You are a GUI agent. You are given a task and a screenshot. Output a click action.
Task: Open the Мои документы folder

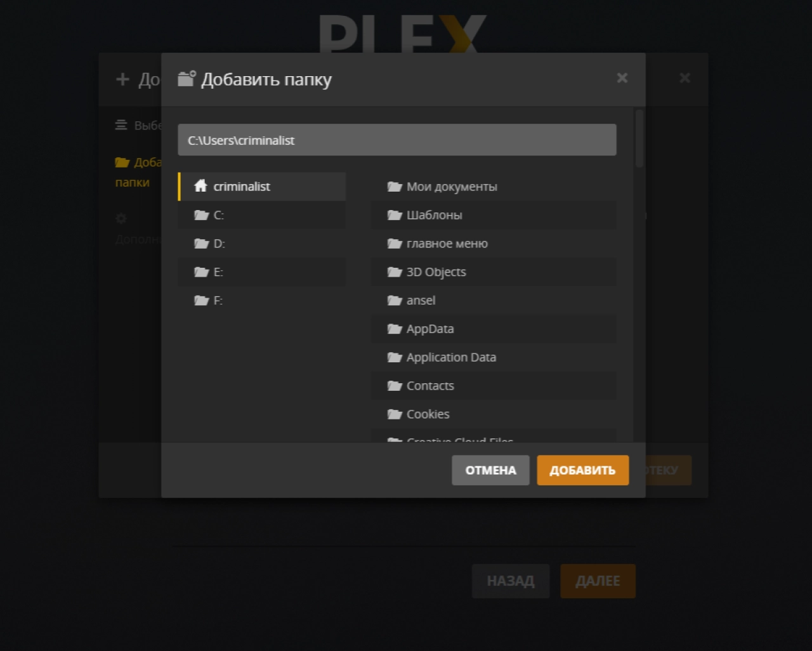tap(494, 187)
